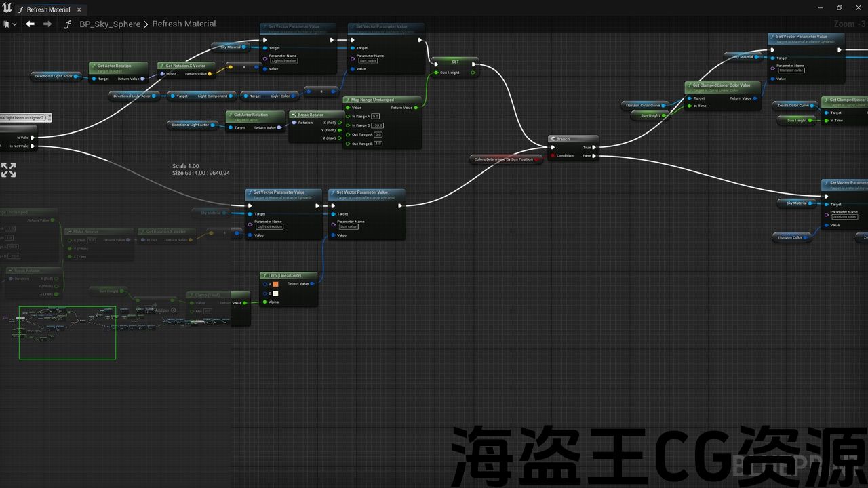868x488 pixels.
Task: Click the Branch node header icon
Action: 553,139
